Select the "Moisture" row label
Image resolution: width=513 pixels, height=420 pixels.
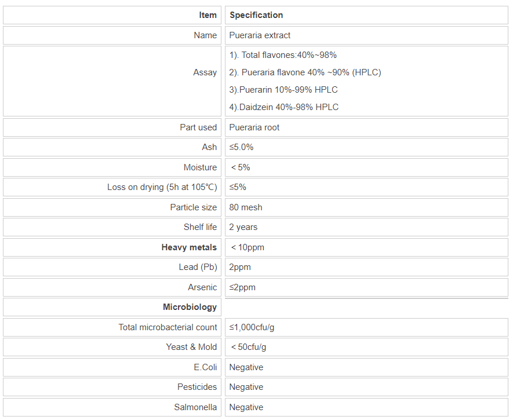(200, 167)
